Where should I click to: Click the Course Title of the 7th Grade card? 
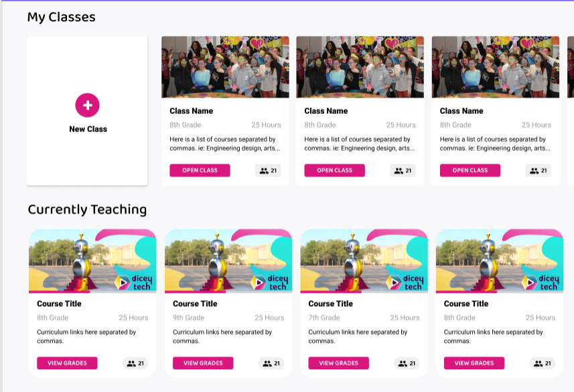[x=331, y=304]
